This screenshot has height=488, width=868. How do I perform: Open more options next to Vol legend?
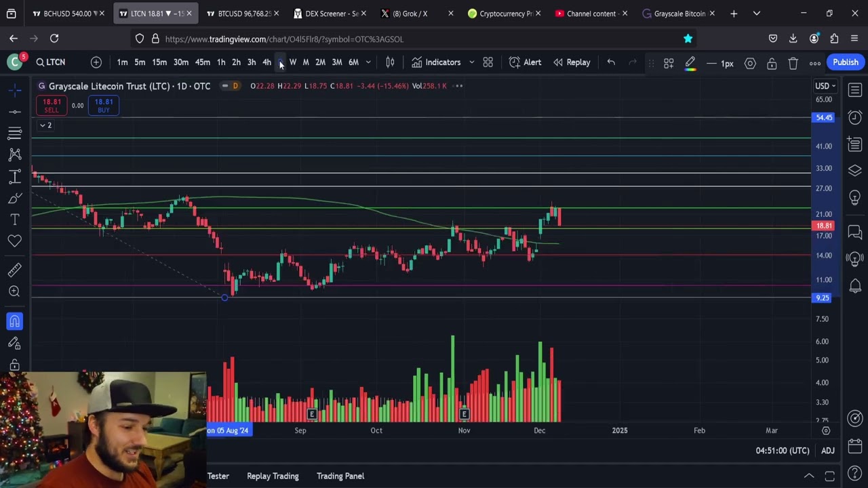tap(458, 86)
